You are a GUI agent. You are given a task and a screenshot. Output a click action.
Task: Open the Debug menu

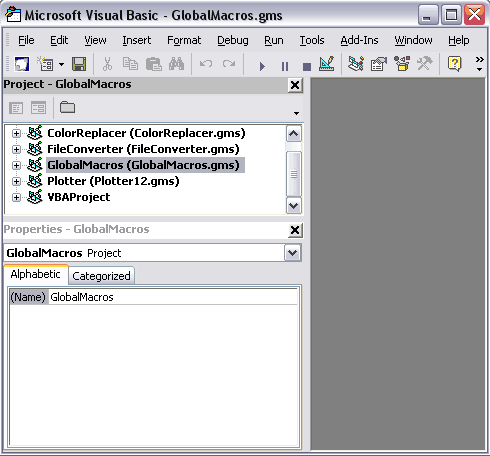233,40
